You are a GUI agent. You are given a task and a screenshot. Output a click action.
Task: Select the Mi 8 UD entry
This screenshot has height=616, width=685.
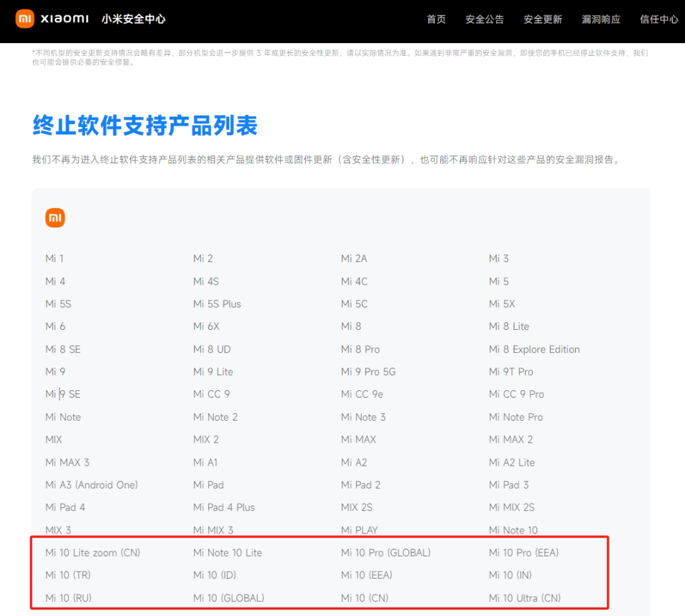click(212, 350)
